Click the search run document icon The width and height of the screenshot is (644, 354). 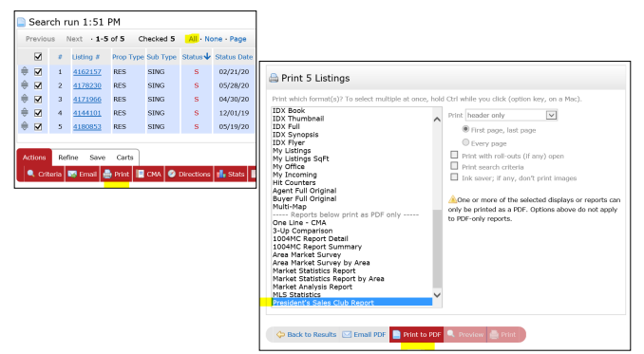(21, 22)
